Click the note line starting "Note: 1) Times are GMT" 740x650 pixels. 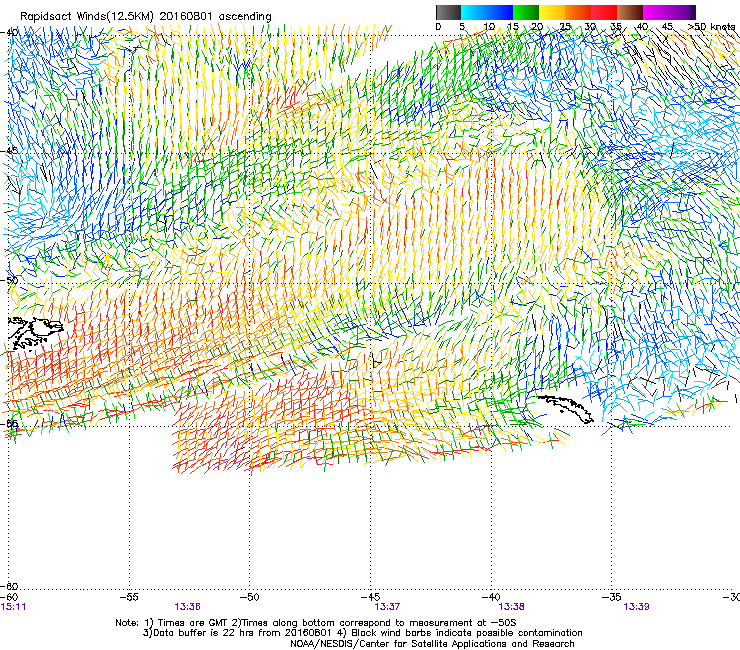point(316,623)
